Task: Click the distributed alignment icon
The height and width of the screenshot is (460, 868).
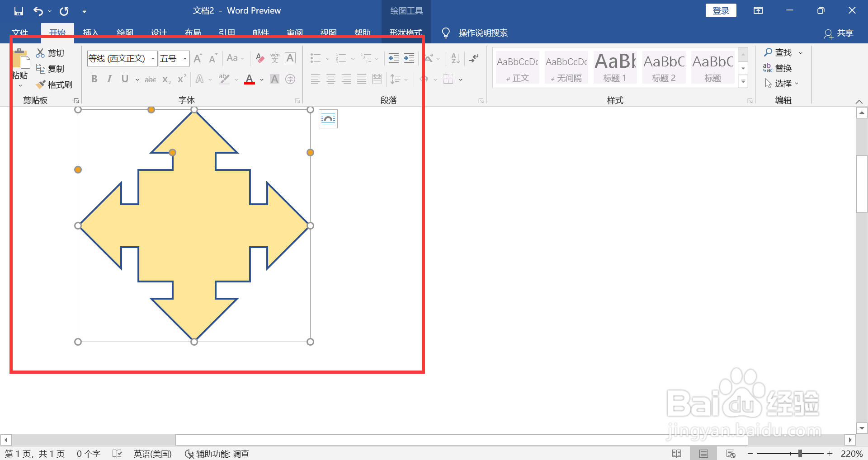Action: (377, 79)
